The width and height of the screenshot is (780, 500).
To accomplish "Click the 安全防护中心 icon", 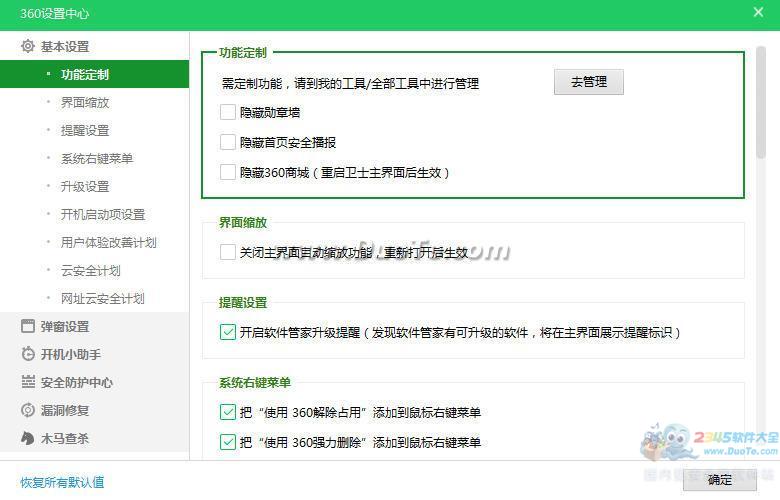I will pyautogui.click(x=28, y=382).
